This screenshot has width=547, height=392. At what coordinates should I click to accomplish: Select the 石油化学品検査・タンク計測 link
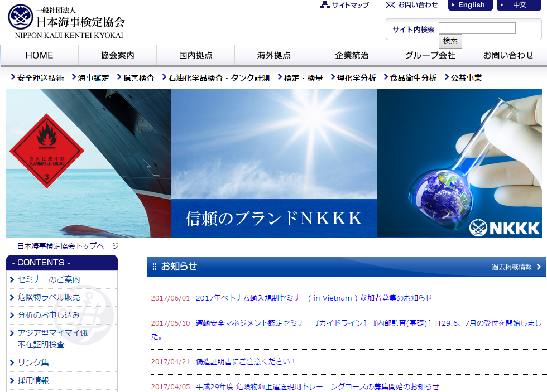click(x=219, y=78)
